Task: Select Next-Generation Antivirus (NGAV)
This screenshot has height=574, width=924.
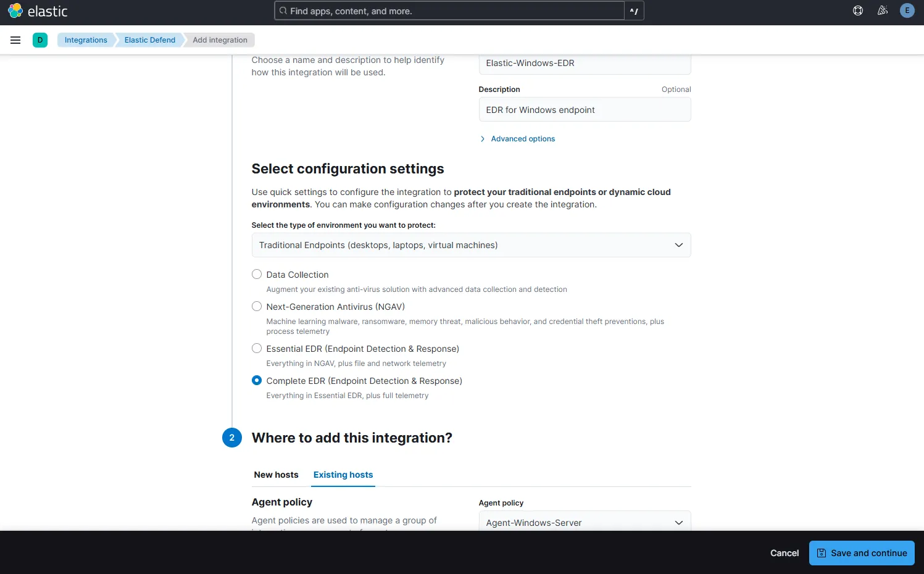Action: point(257,306)
